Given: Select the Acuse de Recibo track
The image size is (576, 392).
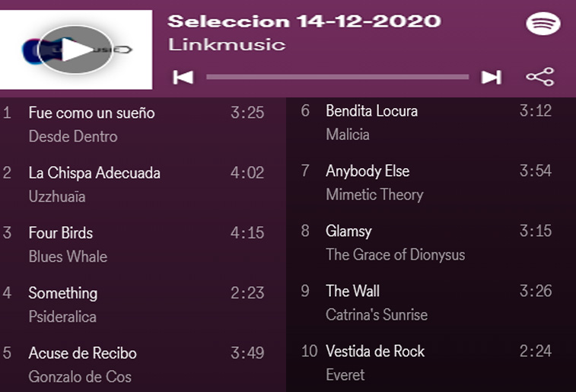Looking at the screenshot, I should coord(82,353).
